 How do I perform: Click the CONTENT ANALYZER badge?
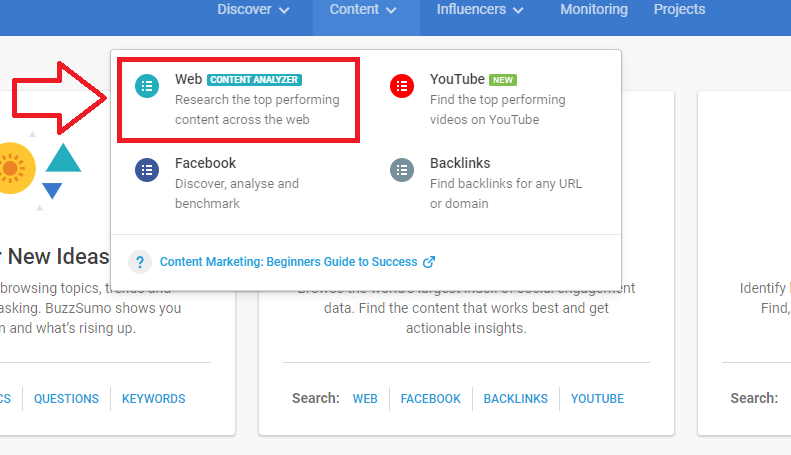pyautogui.click(x=254, y=80)
